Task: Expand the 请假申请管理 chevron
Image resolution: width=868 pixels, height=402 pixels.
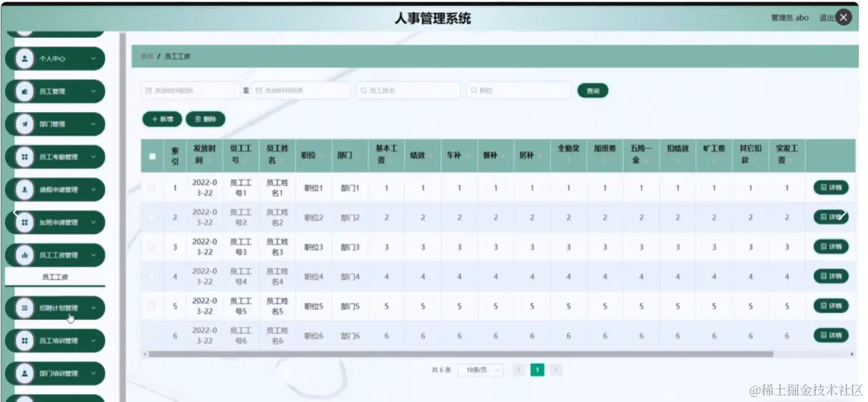Action: tap(93, 190)
